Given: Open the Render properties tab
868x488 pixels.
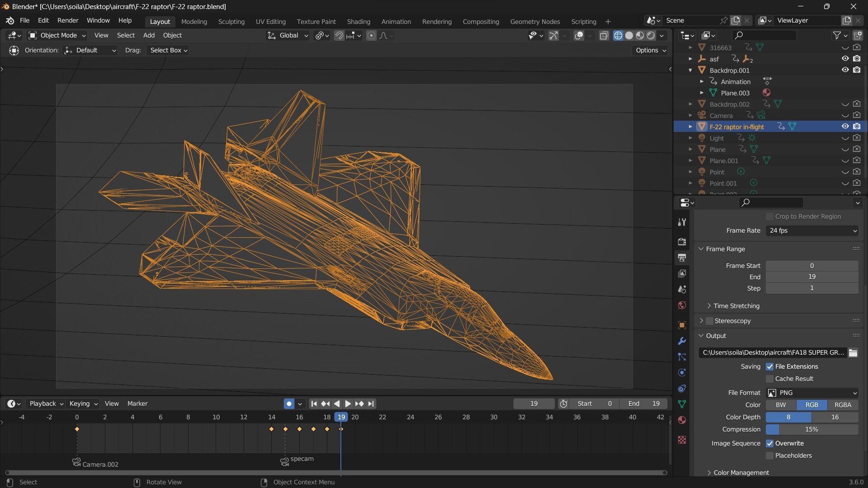Looking at the screenshot, I should [x=682, y=242].
